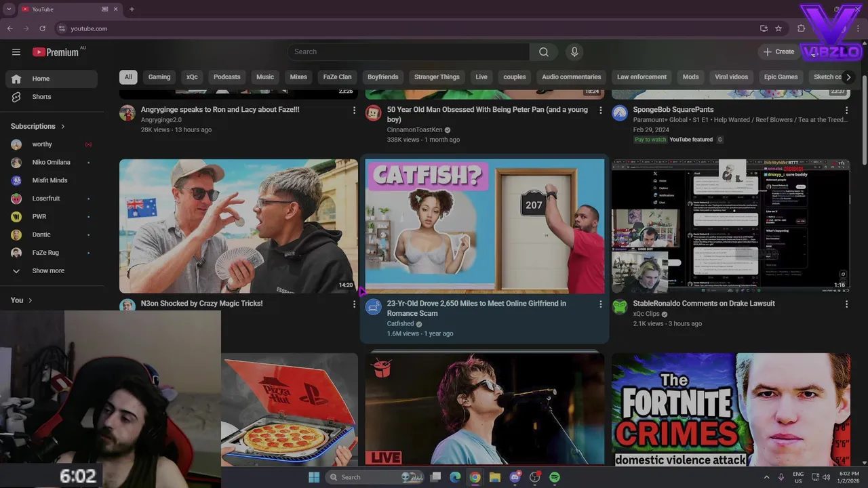The height and width of the screenshot is (488, 868).
Task: Open File Explorer from taskbar
Action: pyautogui.click(x=495, y=477)
